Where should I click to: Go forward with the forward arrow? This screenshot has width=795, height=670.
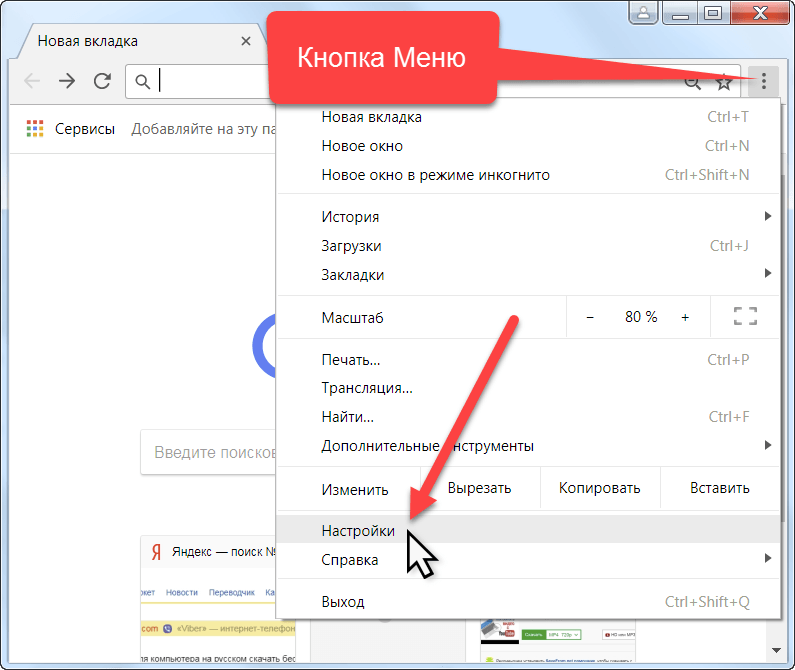[x=67, y=81]
